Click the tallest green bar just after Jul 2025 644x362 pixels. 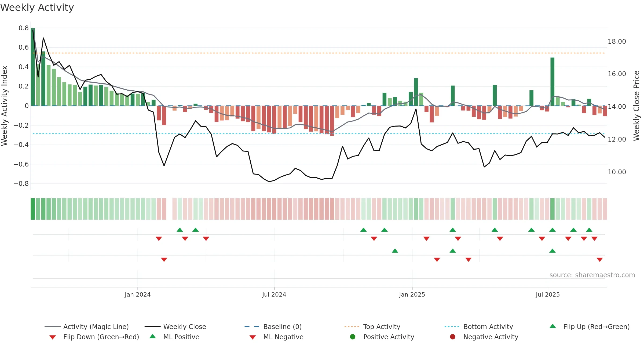point(552,82)
